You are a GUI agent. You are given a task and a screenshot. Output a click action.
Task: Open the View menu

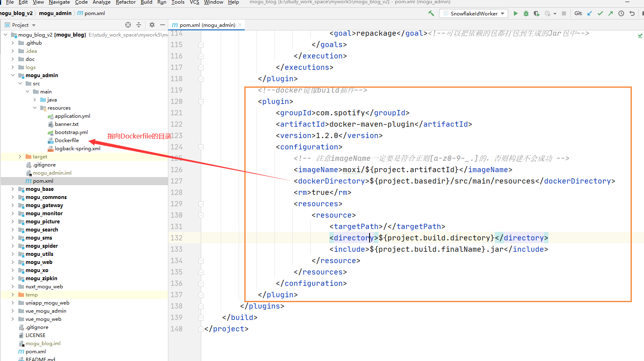tap(38, 2)
